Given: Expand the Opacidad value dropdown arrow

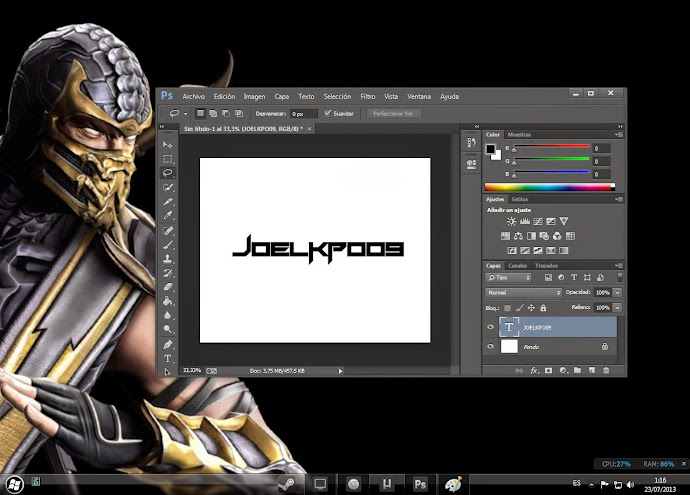Looking at the screenshot, I should [618, 292].
